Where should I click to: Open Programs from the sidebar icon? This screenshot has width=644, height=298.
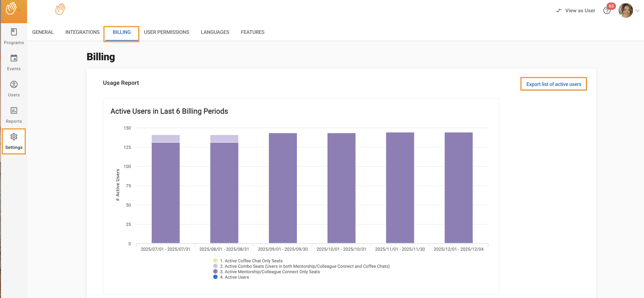click(14, 32)
